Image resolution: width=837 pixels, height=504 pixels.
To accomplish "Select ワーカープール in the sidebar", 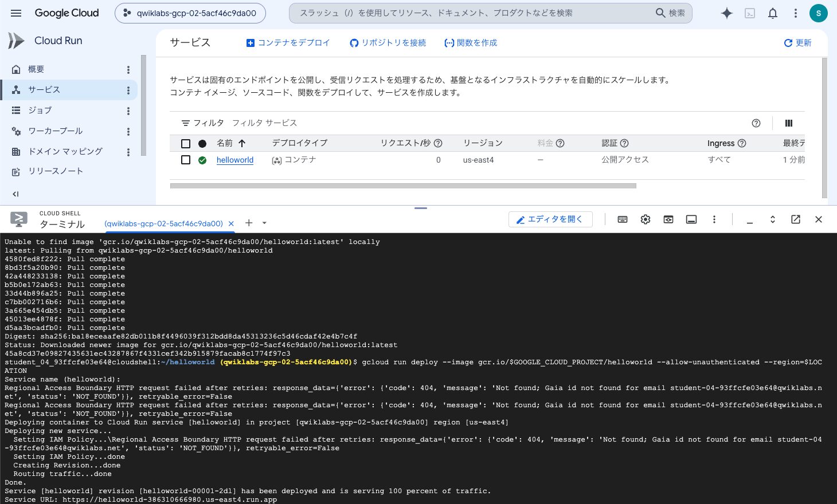I will coord(55,131).
